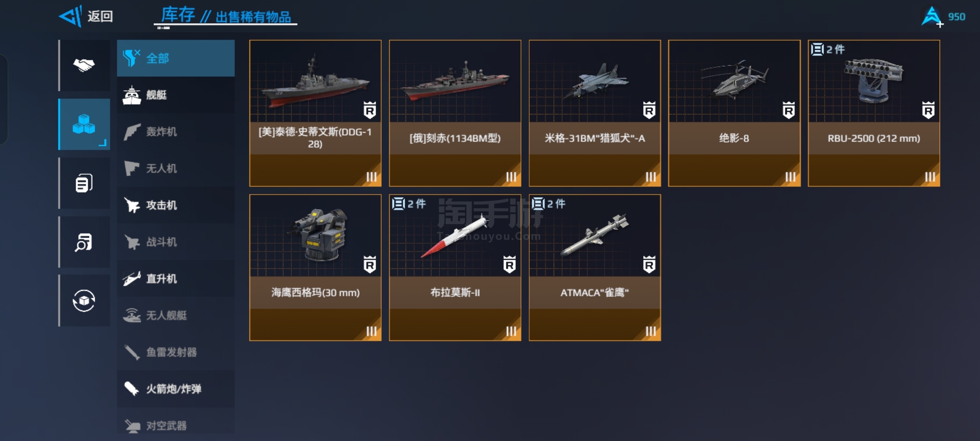Select the 米格-31BM fighter card

point(595,113)
